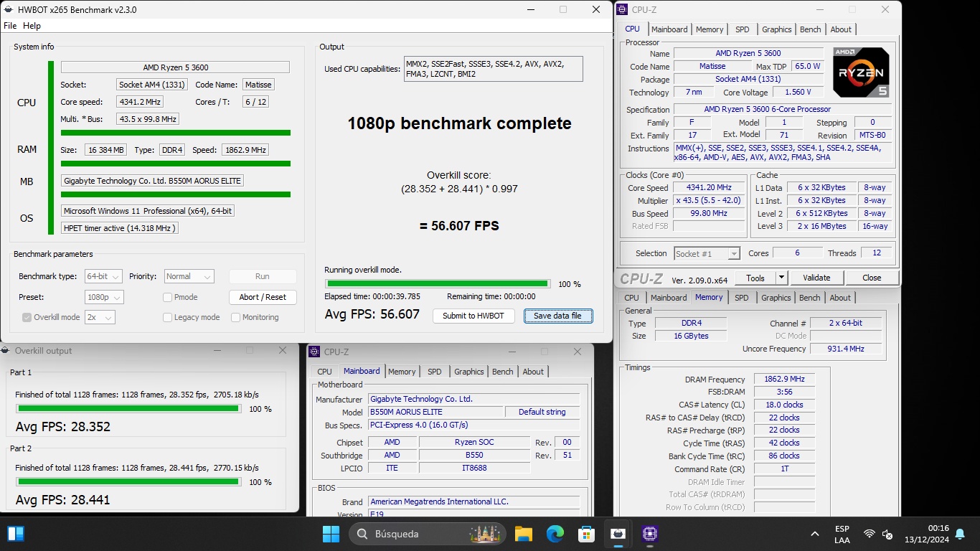Click the Part 1 progress bar
980x551 pixels.
tap(128, 408)
